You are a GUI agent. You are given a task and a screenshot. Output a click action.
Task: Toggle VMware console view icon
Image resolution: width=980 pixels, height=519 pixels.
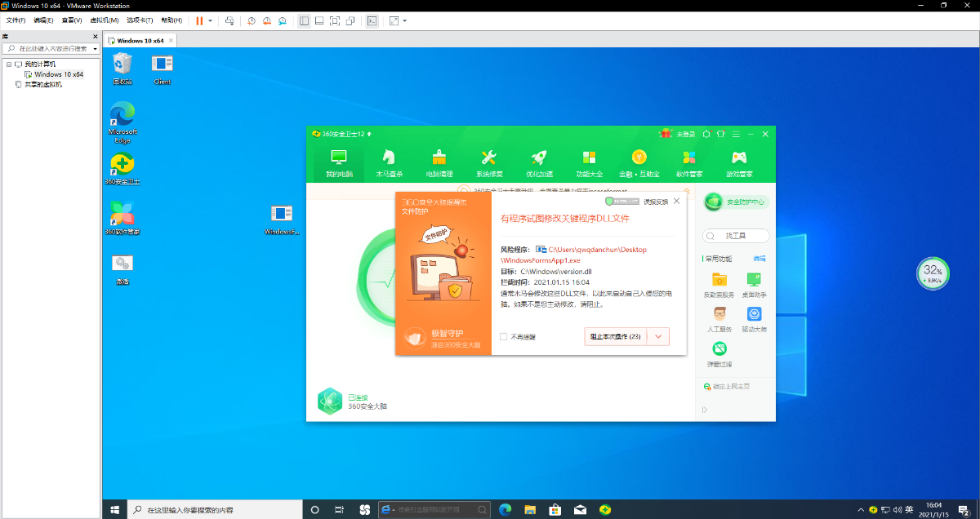[372, 20]
